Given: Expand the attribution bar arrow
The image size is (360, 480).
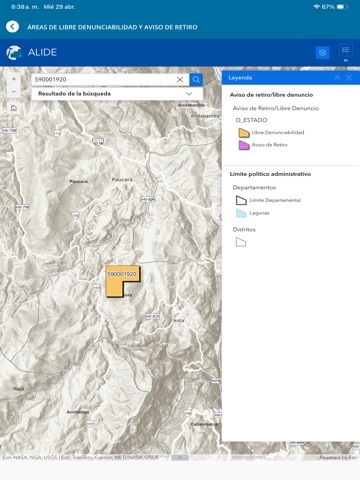Looking at the screenshot, I should click(x=180, y=457).
